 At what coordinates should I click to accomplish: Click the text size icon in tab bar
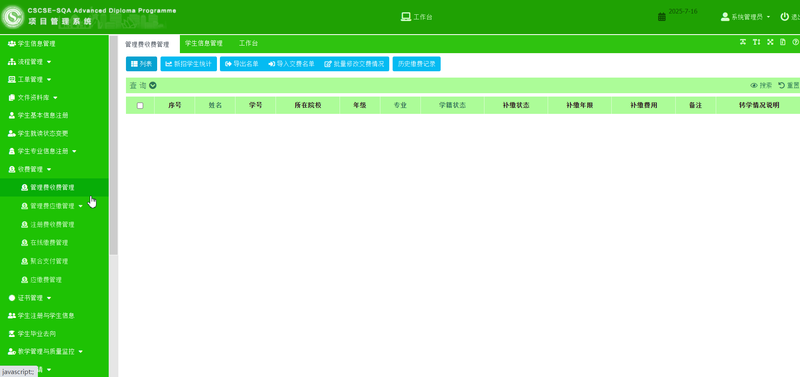pos(757,42)
